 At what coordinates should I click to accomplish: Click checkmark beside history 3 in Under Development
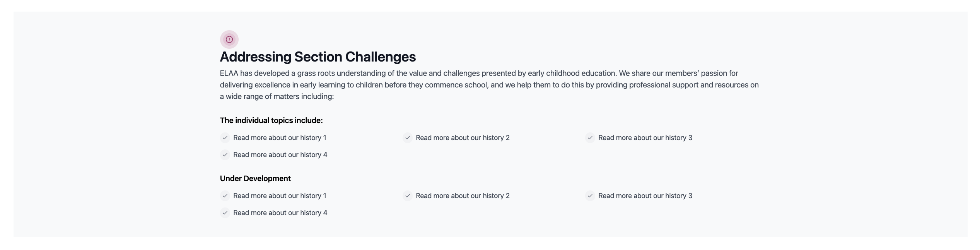(590, 196)
